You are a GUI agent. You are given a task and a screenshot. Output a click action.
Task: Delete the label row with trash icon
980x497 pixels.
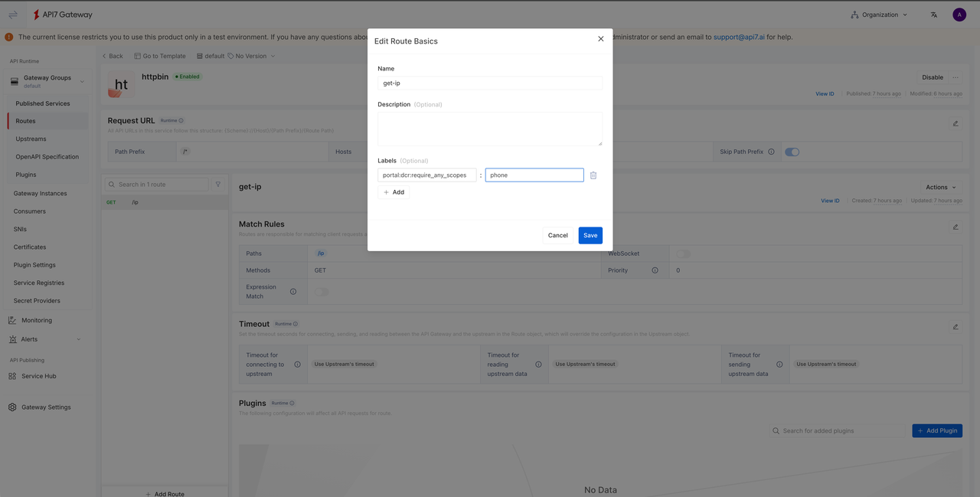pos(593,175)
